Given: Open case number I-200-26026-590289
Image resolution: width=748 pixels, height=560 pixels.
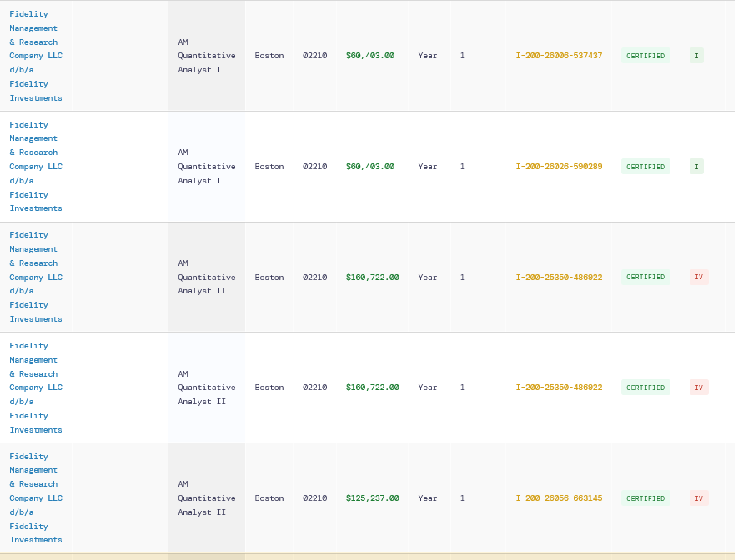Looking at the screenshot, I should (559, 167).
